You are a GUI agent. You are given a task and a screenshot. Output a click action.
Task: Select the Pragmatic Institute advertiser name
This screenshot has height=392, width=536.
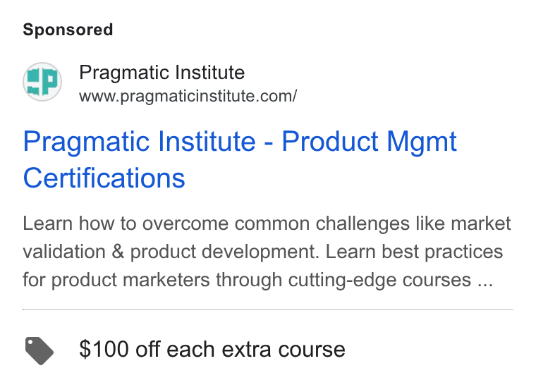(162, 73)
